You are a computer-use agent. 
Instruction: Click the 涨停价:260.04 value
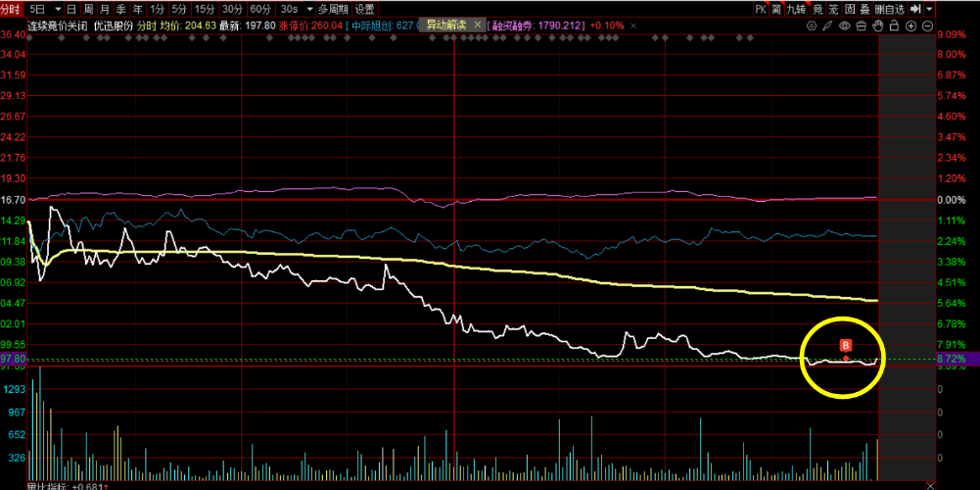click(x=310, y=25)
